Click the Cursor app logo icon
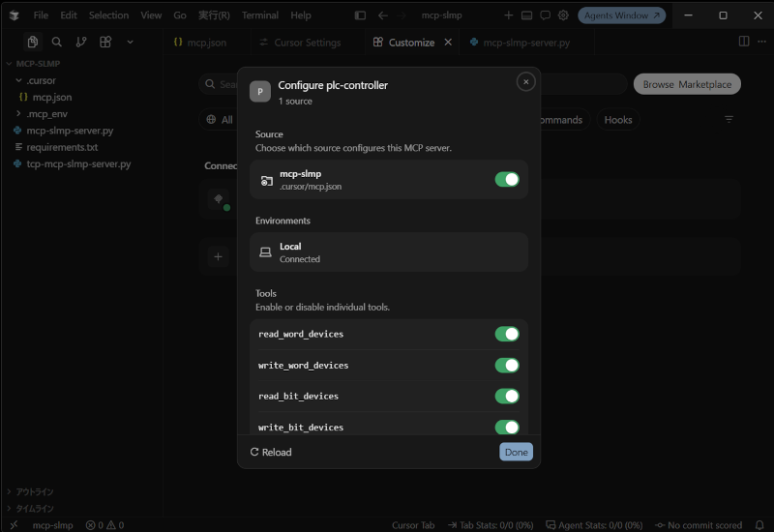774x532 pixels. (14, 15)
